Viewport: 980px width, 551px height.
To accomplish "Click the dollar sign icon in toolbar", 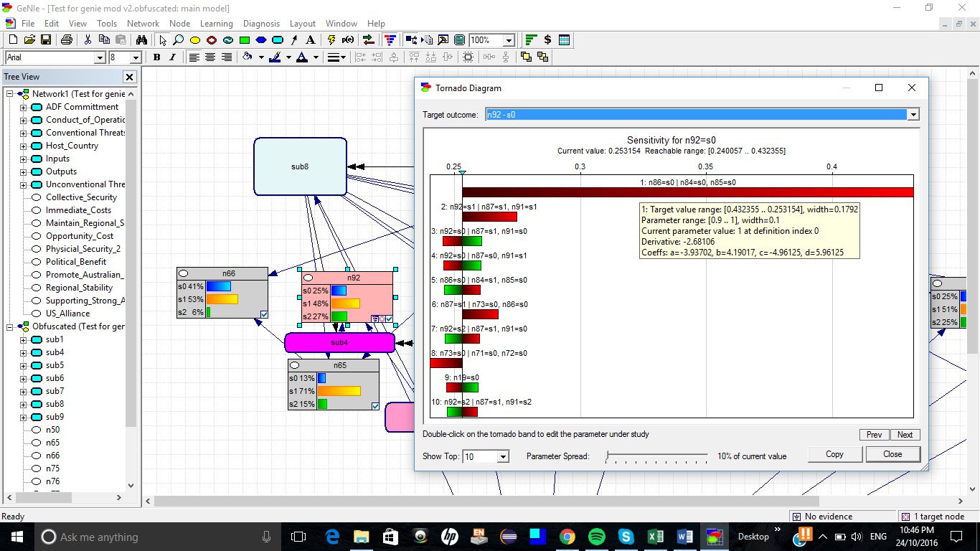I will [548, 40].
